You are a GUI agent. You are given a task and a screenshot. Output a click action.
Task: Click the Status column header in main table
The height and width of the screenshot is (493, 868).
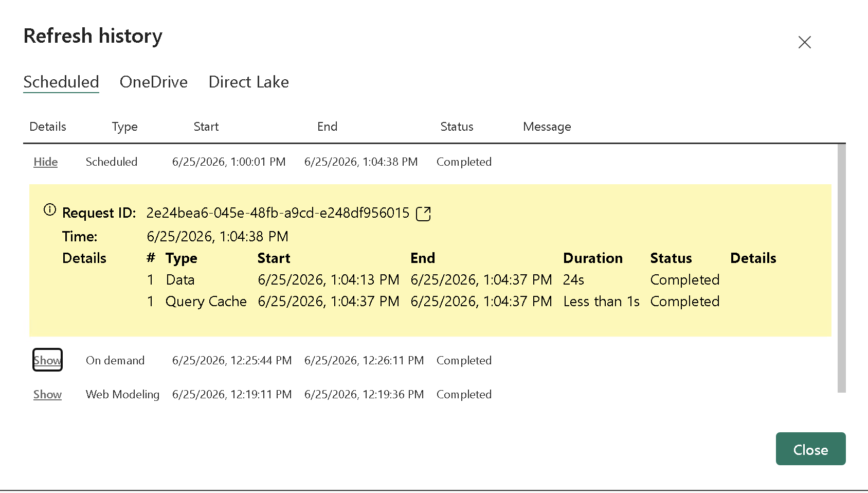457,127
